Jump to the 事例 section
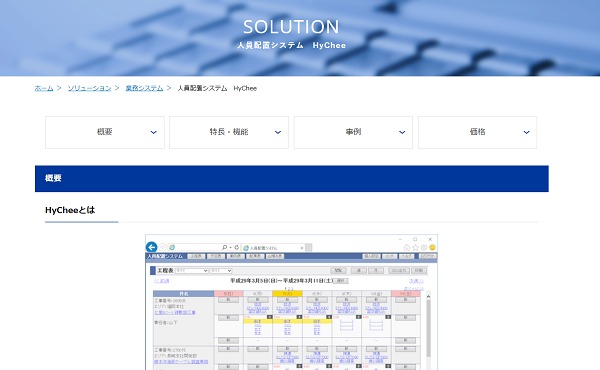Viewport: 600px width, 370px height. click(x=353, y=132)
